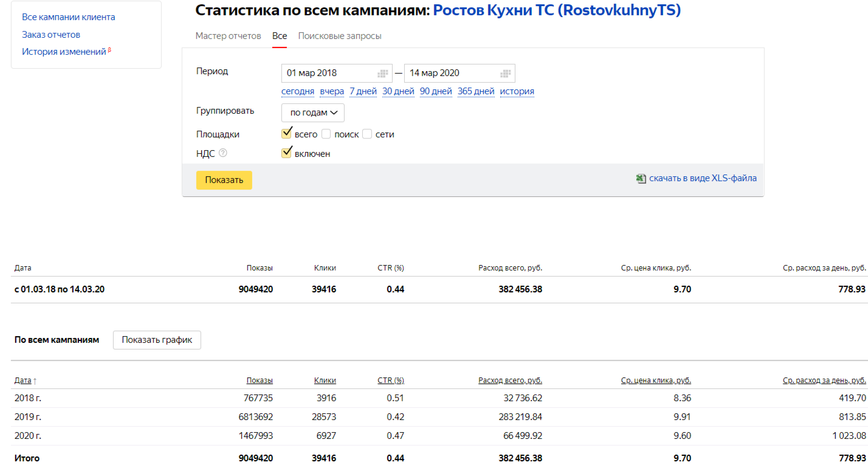The height and width of the screenshot is (471, 868).
Task: Enable the "поиск" checkbox
Action: click(326, 134)
